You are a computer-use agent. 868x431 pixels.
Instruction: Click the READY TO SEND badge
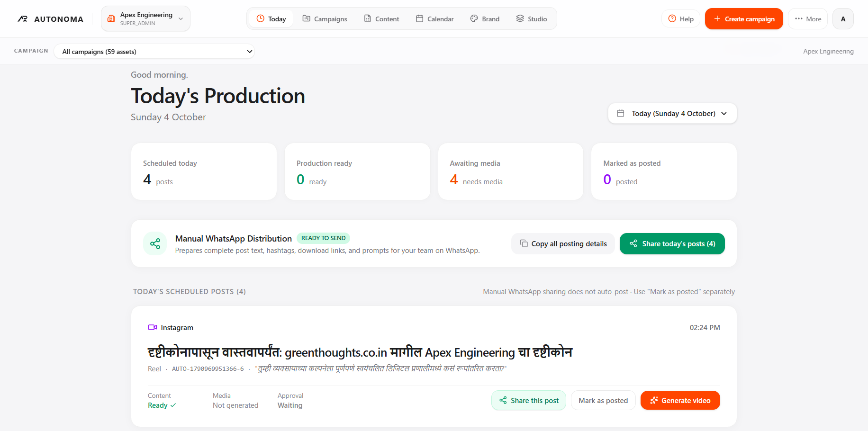(323, 238)
